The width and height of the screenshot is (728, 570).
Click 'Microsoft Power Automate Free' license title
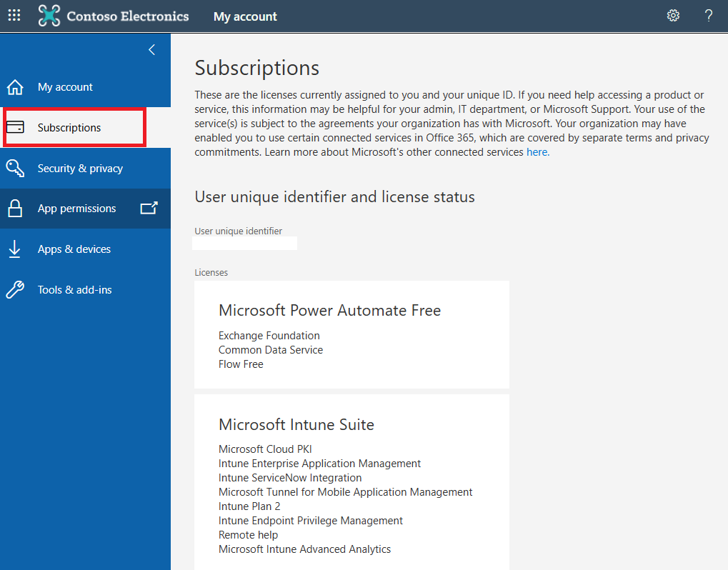tap(329, 310)
